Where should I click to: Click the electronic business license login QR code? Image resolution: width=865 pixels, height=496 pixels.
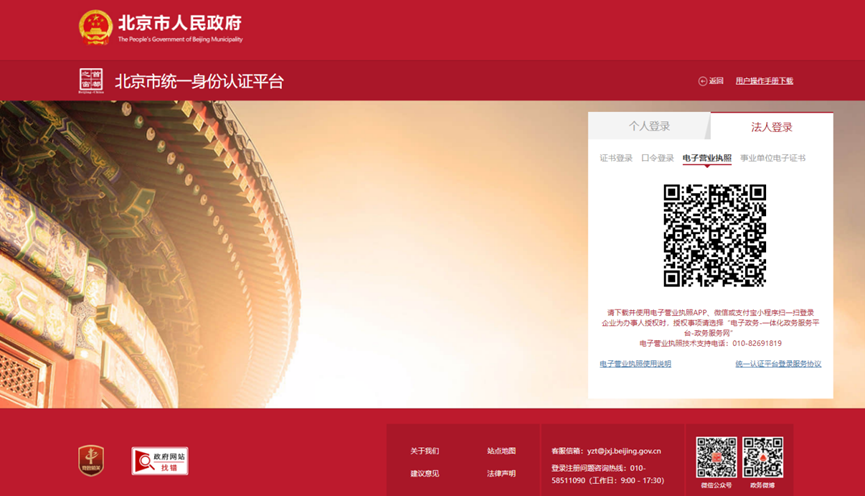714,236
